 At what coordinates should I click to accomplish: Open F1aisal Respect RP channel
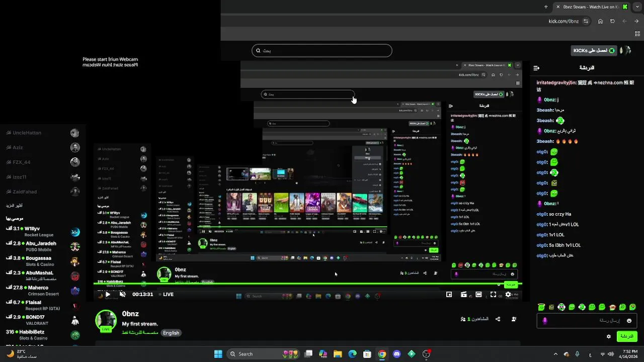43,305
